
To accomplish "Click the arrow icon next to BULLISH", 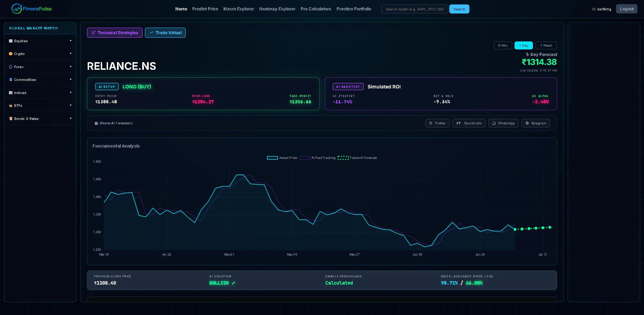I will pyautogui.click(x=233, y=283).
